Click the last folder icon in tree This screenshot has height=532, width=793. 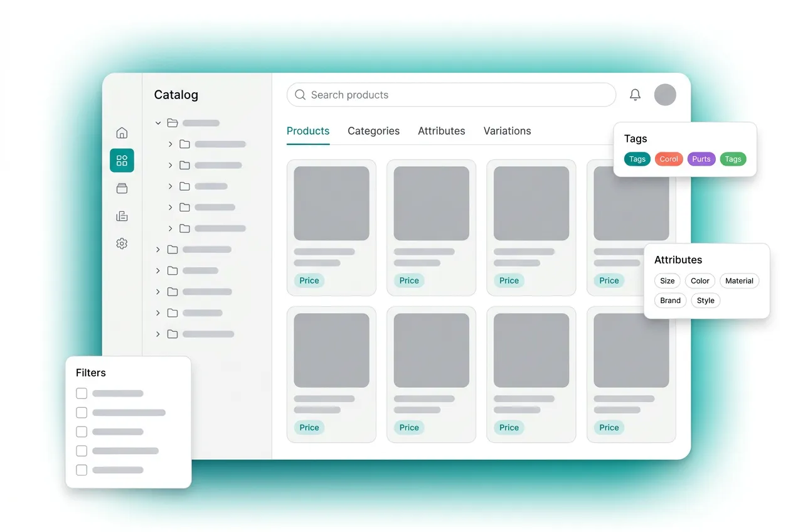[173, 334]
